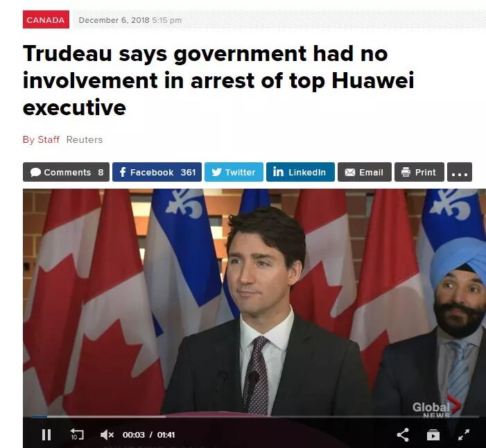
Task: Rewind video ten seconds
Action: [76, 434]
